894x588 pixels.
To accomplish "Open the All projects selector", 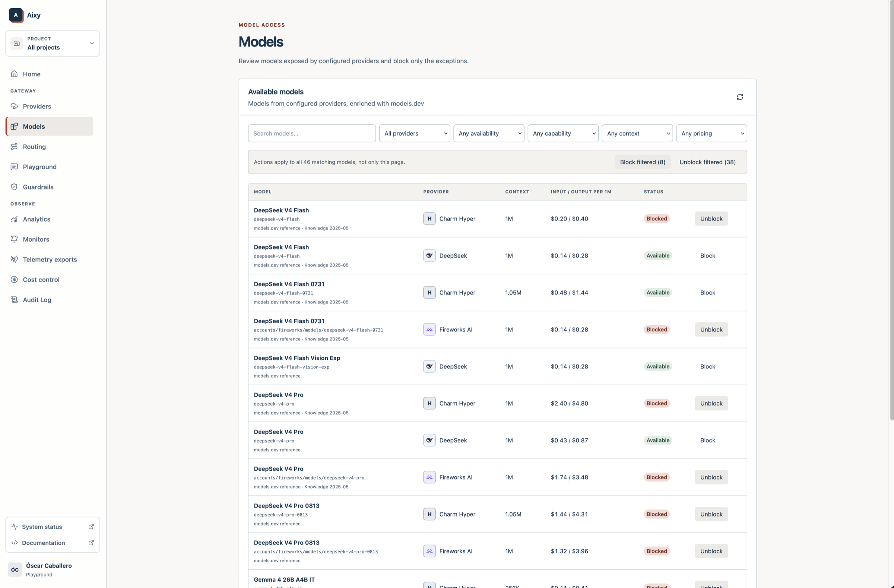I will click(53, 44).
